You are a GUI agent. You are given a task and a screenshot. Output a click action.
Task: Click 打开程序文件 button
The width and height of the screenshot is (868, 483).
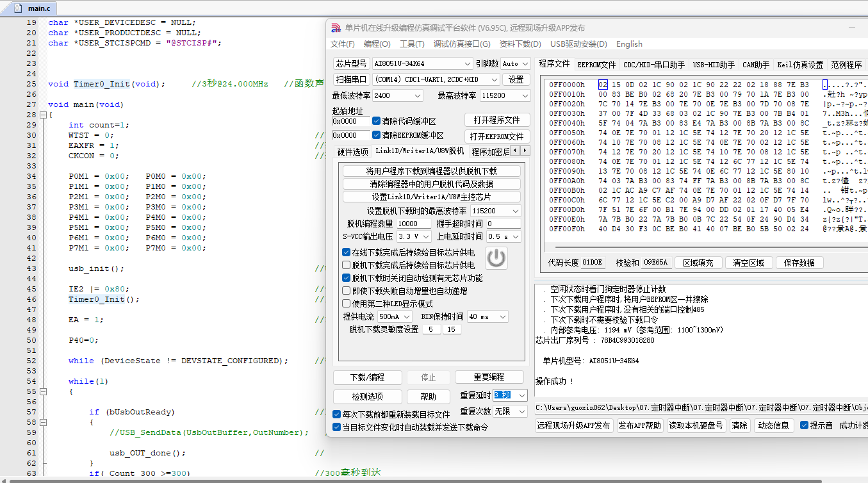(x=496, y=120)
